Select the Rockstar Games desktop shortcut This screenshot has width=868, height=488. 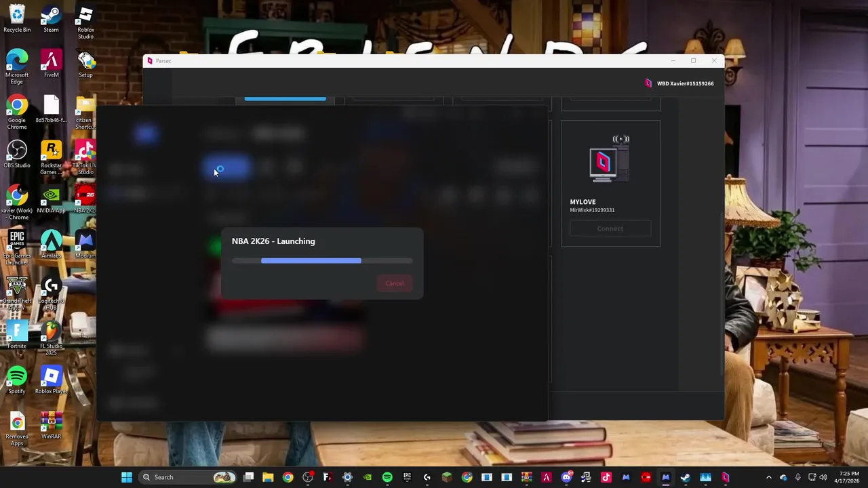[51, 158]
